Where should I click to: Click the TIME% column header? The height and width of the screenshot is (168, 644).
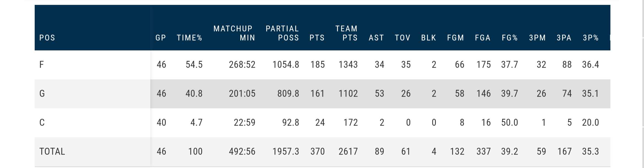point(189,38)
